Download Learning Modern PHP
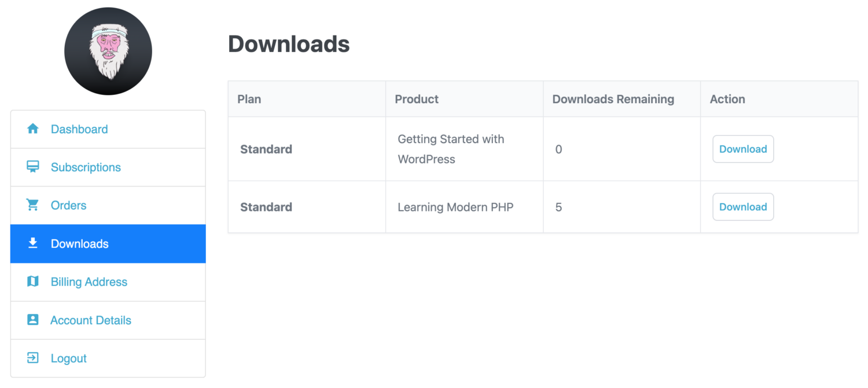Image resolution: width=868 pixels, height=388 pixels. (743, 207)
